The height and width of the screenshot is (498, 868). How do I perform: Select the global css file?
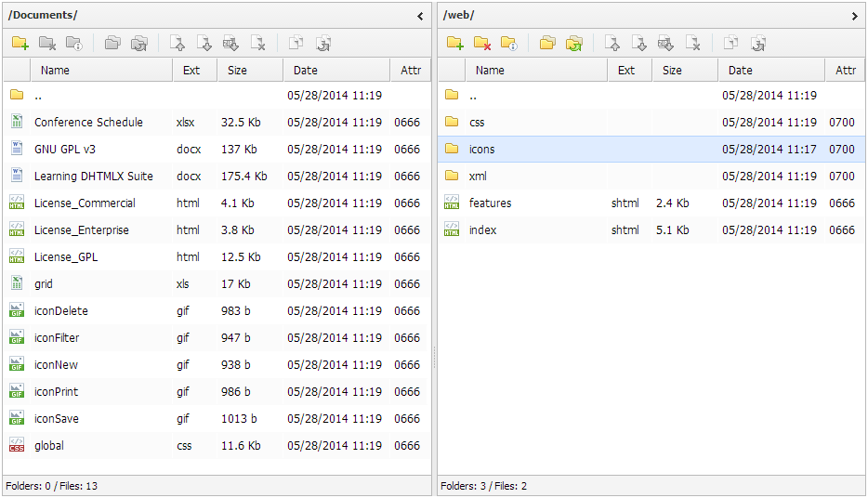[217, 445]
